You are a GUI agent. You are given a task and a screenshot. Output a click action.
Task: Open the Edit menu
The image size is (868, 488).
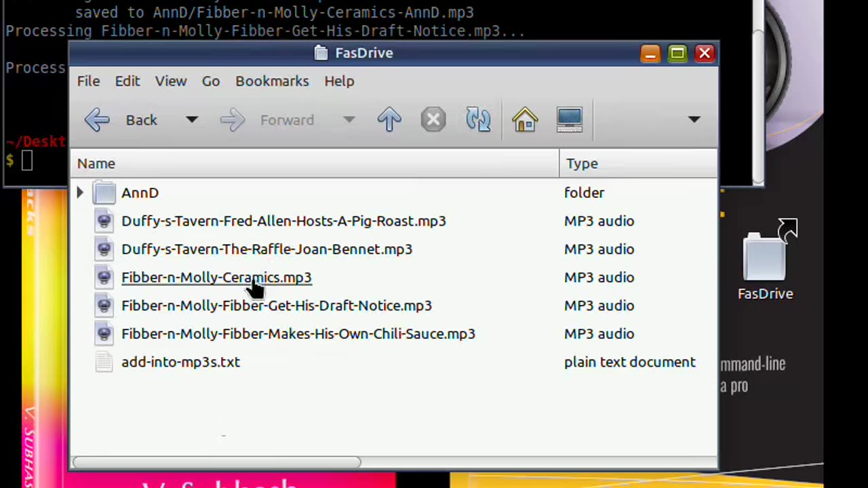point(127,81)
